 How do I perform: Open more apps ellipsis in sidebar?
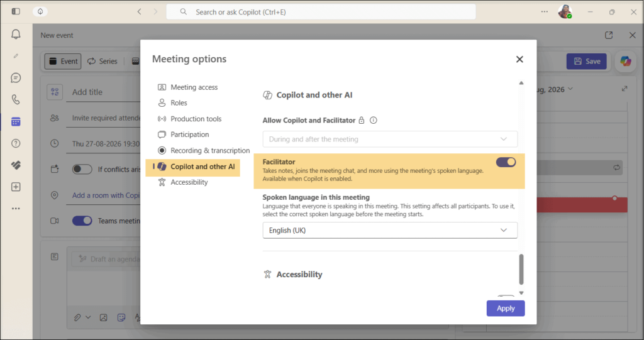[x=16, y=209]
